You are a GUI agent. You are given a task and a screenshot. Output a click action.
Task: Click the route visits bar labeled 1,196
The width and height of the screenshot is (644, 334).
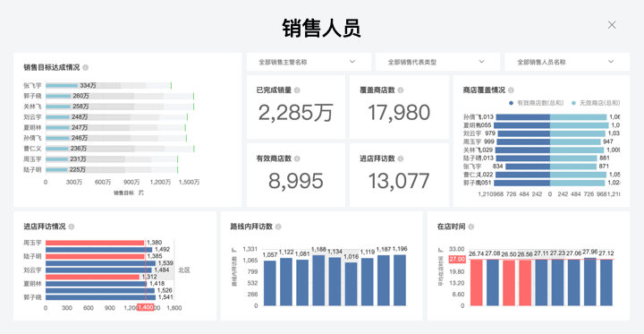[400, 280]
